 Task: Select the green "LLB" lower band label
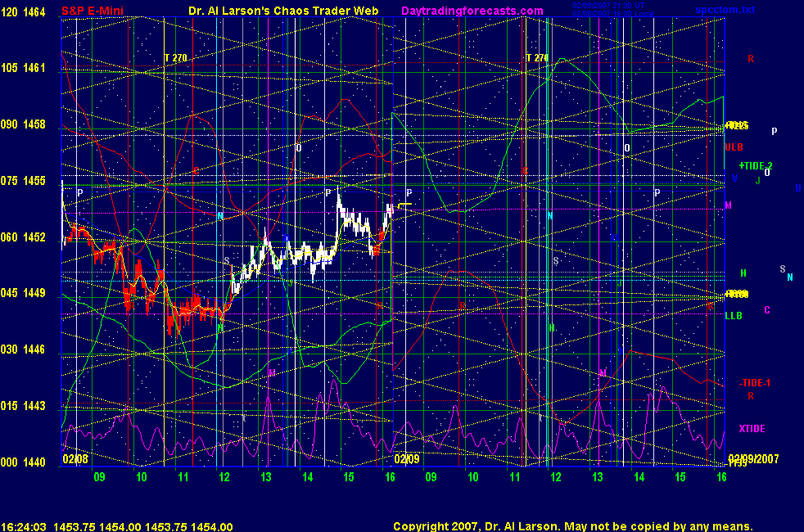coord(734,316)
